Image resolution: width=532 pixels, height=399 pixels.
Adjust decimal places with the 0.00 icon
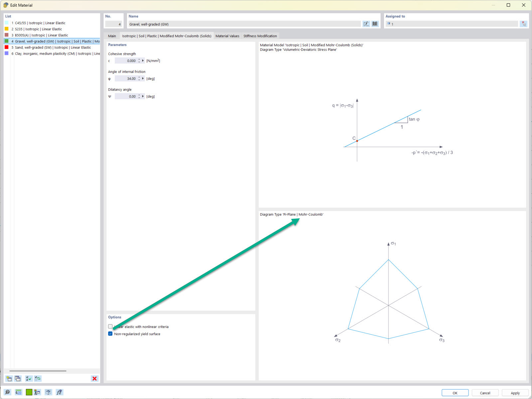(18, 392)
